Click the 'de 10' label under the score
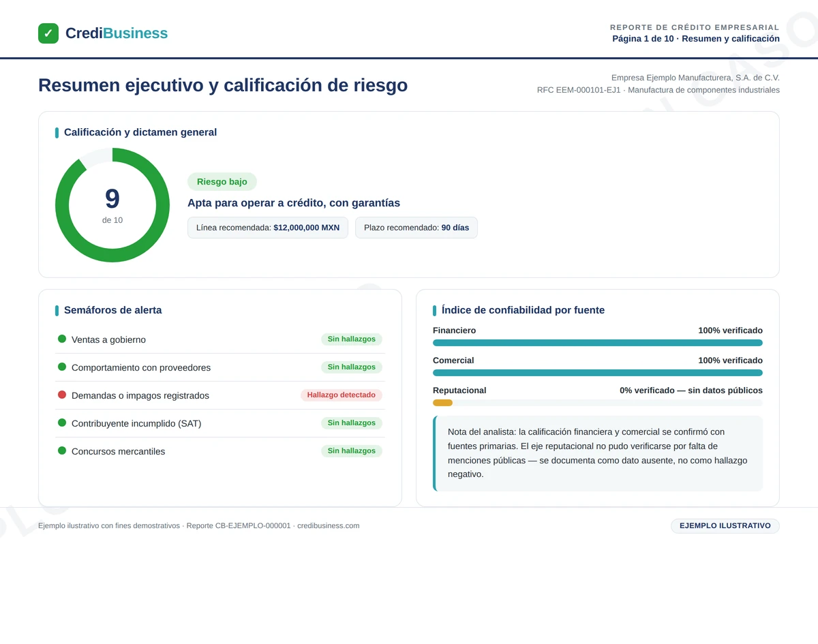This screenshot has height=644, width=818. 112,220
